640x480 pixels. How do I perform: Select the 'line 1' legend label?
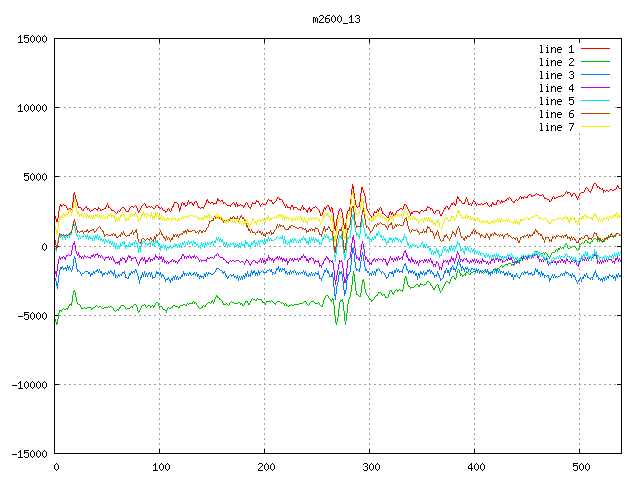tap(556, 49)
